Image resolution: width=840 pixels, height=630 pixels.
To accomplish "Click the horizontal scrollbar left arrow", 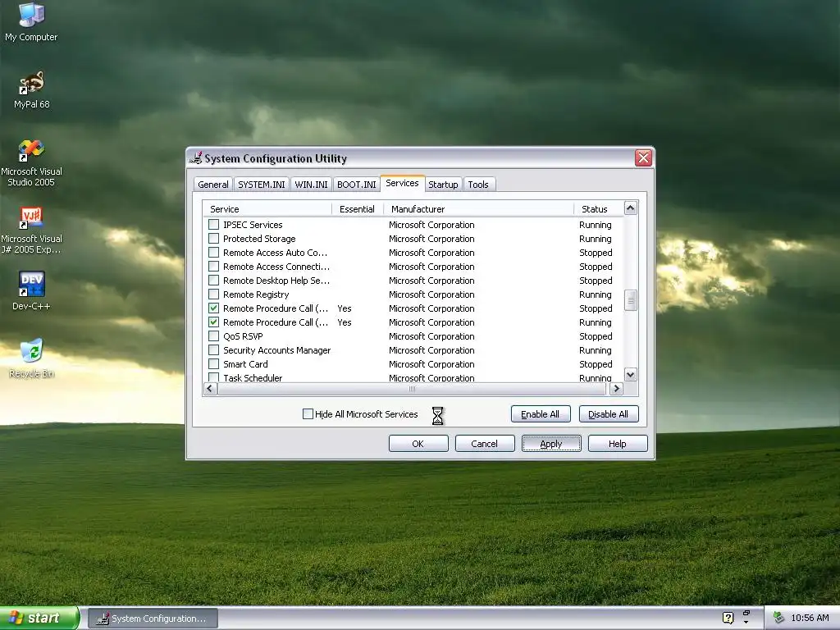I will (x=209, y=389).
